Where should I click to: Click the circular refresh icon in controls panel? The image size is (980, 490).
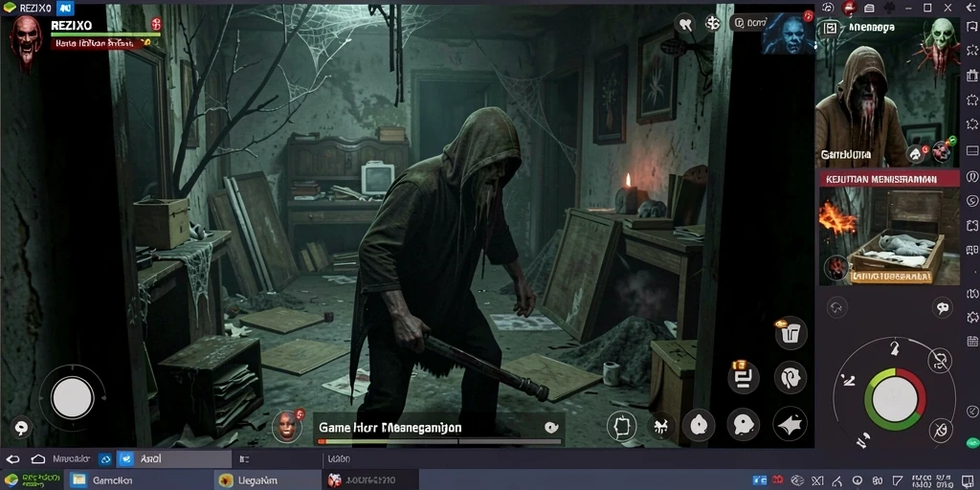[x=836, y=307]
